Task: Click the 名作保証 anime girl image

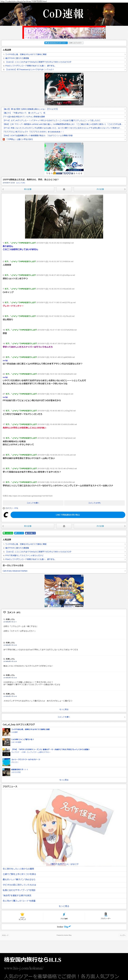Action: pyautogui.click(x=64, y=827)
